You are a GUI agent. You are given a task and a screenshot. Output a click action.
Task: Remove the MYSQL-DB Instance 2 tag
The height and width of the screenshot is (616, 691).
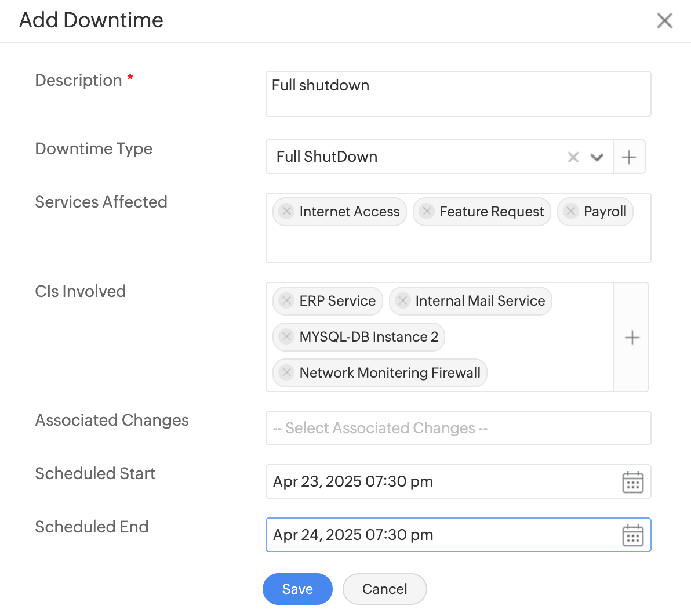tap(286, 336)
